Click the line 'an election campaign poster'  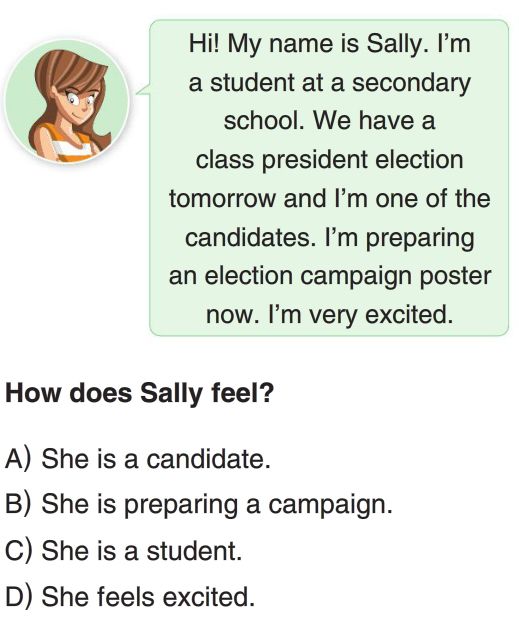pos(329,276)
